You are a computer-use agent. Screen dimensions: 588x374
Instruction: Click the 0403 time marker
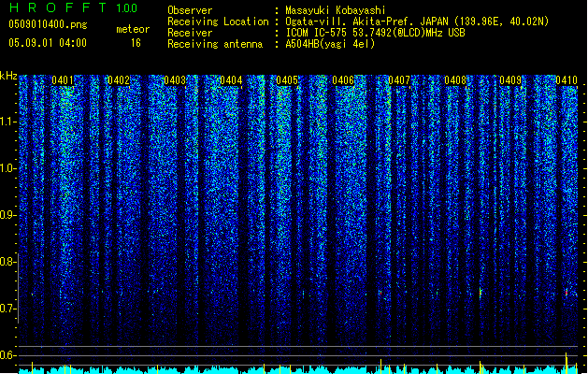[175, 80]
